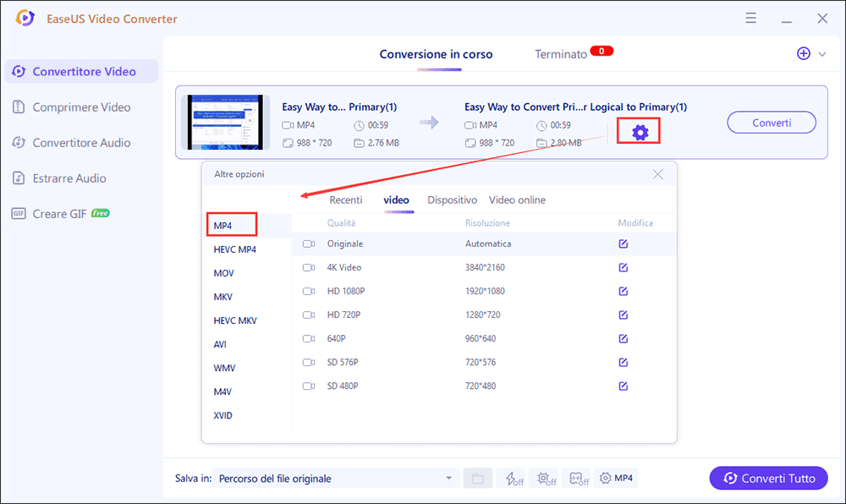The image size is (846, 504).
Task: Edit the 4K Video preset
Action: coord(624,267)
